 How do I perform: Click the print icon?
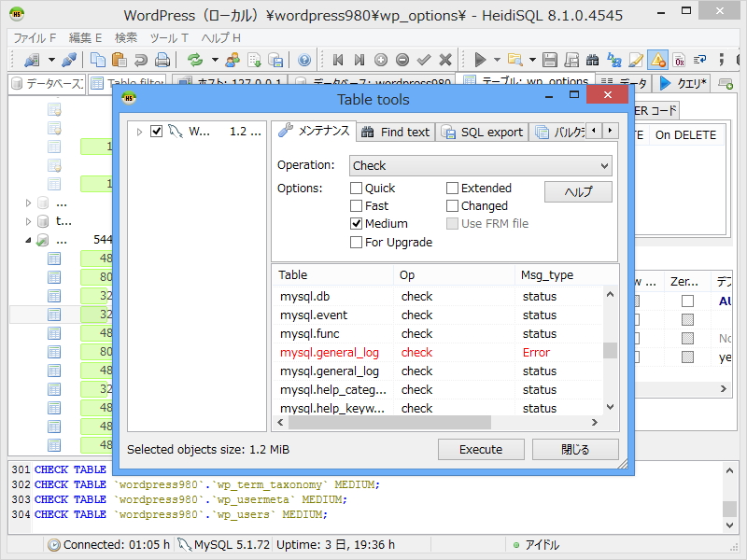(162, 60)
